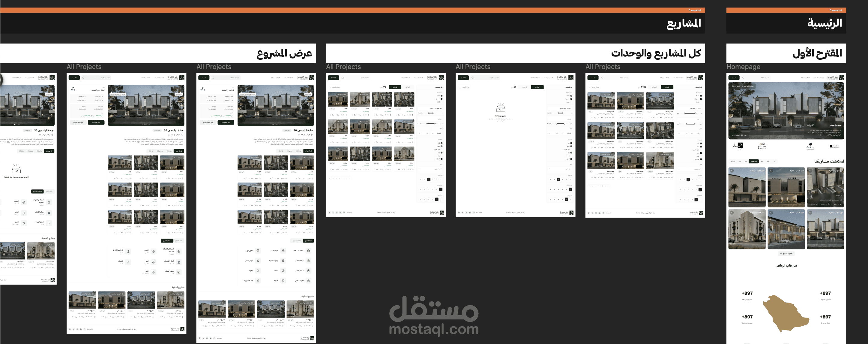
Task: Select the المشاريع tab in the 253-results frame
Action: pyautogui.click(x=667, y=87)
